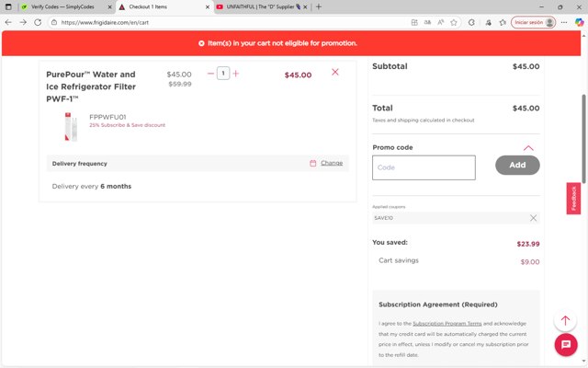Open the split screen icon
Screen dimensions: 588x368
tap(414, 22)
